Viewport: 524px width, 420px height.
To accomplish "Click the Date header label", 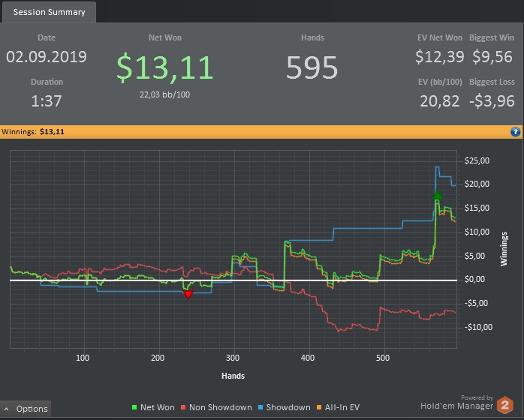I will pos(47,37).
